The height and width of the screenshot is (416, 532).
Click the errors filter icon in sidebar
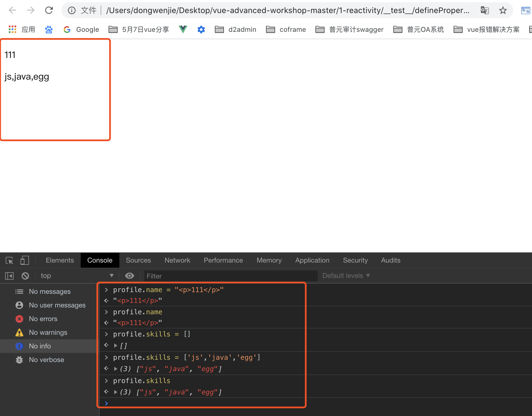(19, 319)
